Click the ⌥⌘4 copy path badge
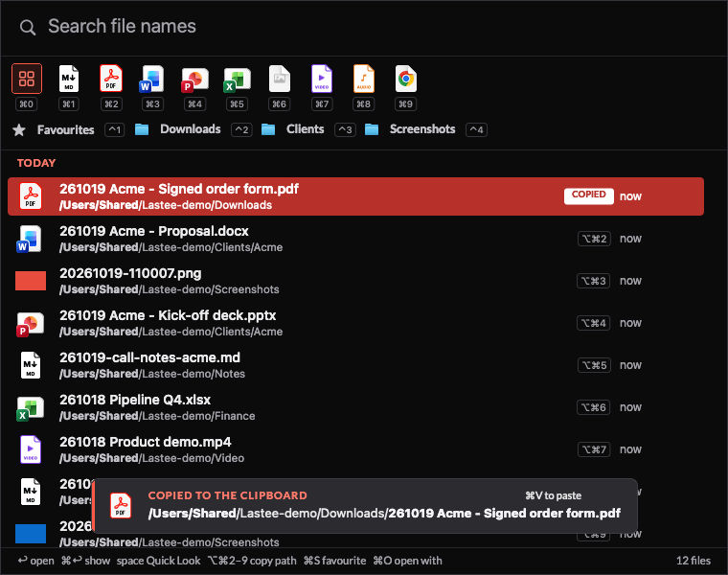Image resolution: width=728 pixels, height=575 pixels. pyautogui.click(x=593, y=323)
